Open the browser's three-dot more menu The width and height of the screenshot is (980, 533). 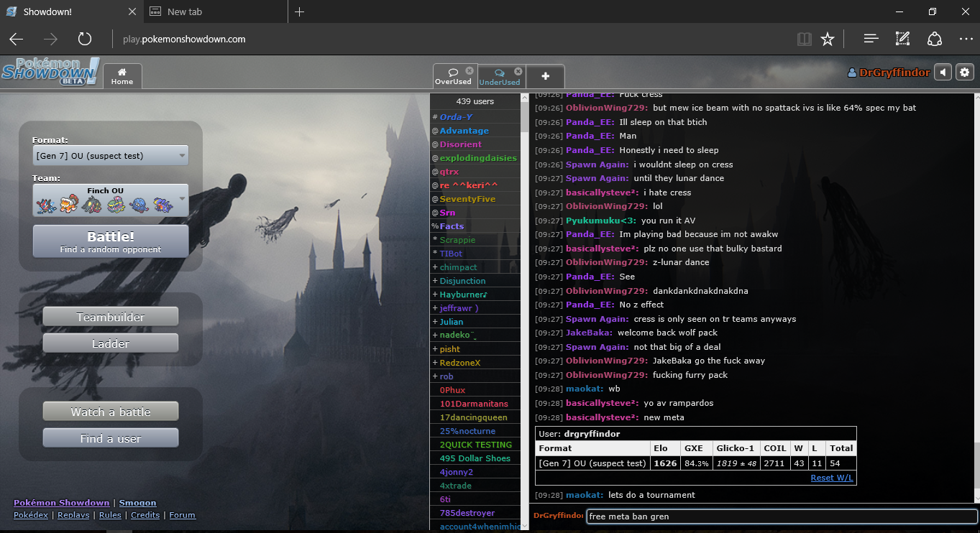(966, 40)
